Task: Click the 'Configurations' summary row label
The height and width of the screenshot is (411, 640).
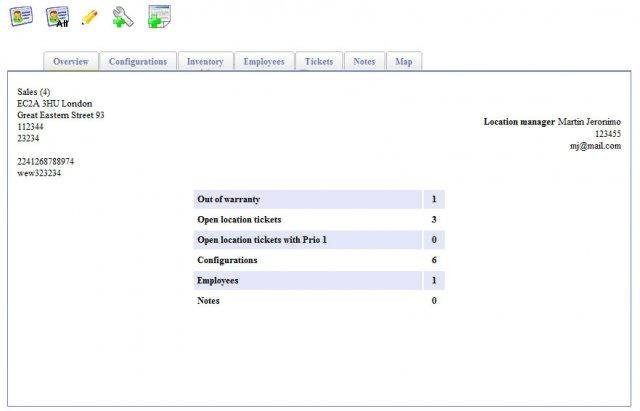Action: (x=227, y=260)
